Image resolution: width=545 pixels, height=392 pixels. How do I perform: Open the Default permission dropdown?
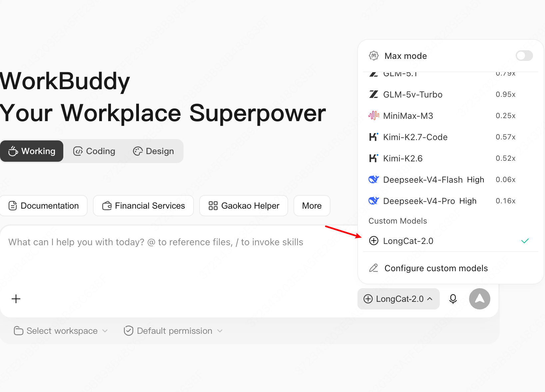point(173,331)
